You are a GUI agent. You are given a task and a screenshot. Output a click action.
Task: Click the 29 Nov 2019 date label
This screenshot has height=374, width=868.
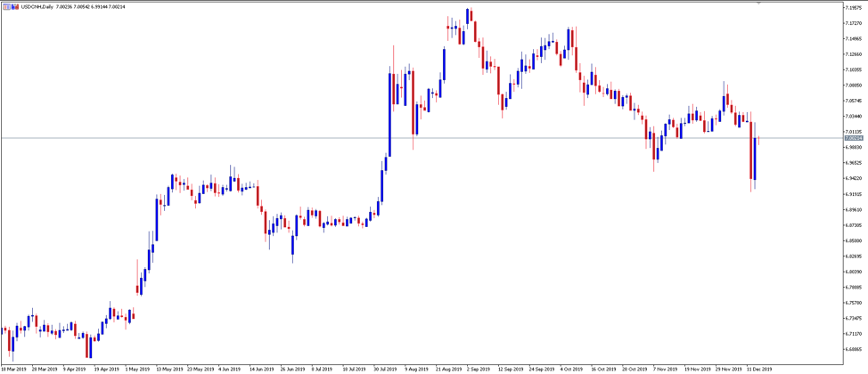tap(727, 369)
